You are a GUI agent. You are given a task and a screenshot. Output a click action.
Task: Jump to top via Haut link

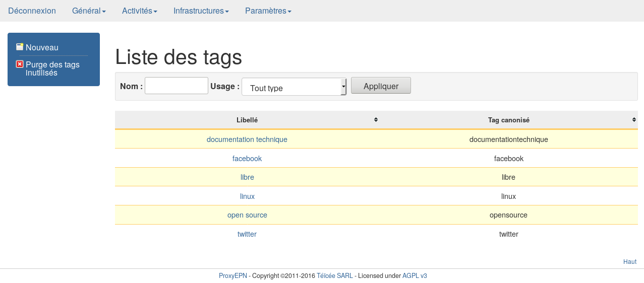coord(629,262)
